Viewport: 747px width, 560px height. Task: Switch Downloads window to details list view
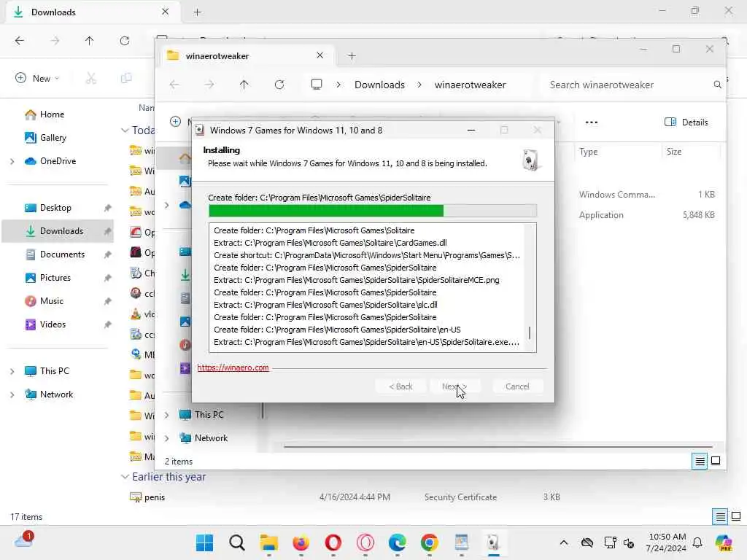(720, 516)
